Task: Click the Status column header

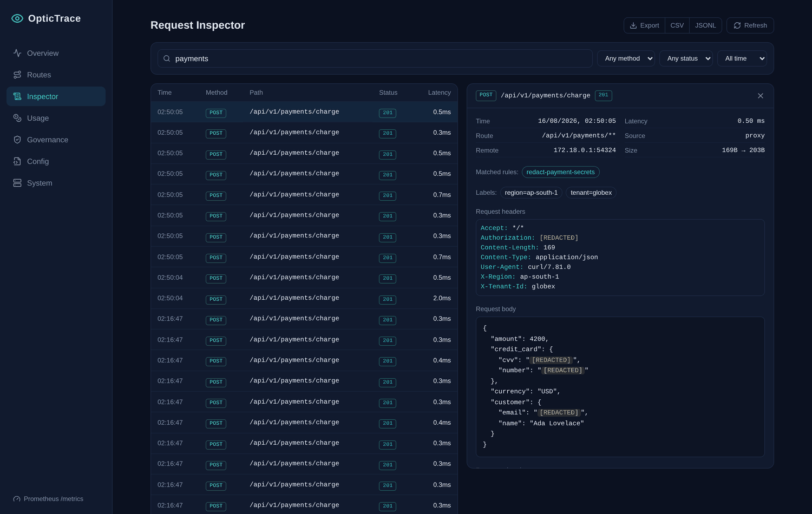Action: 388,93
